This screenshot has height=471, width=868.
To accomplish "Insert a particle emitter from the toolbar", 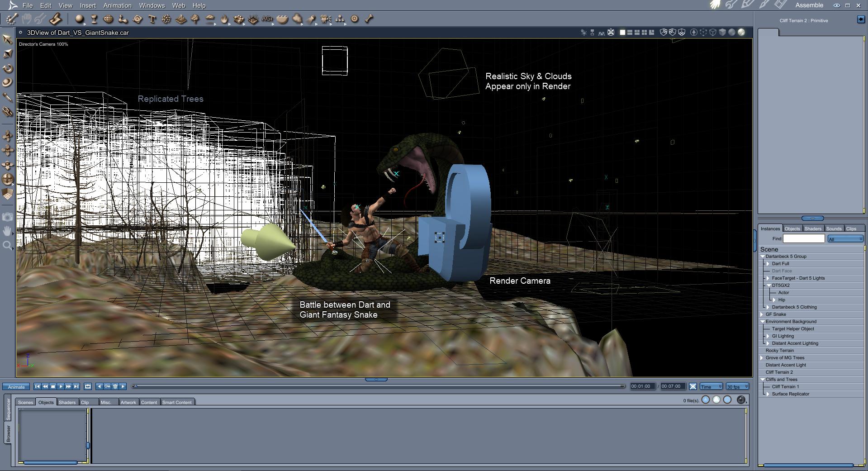I will click(x=166, y=19).
